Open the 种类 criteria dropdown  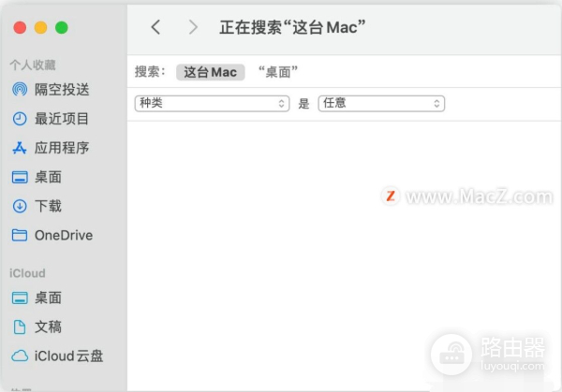213,104
